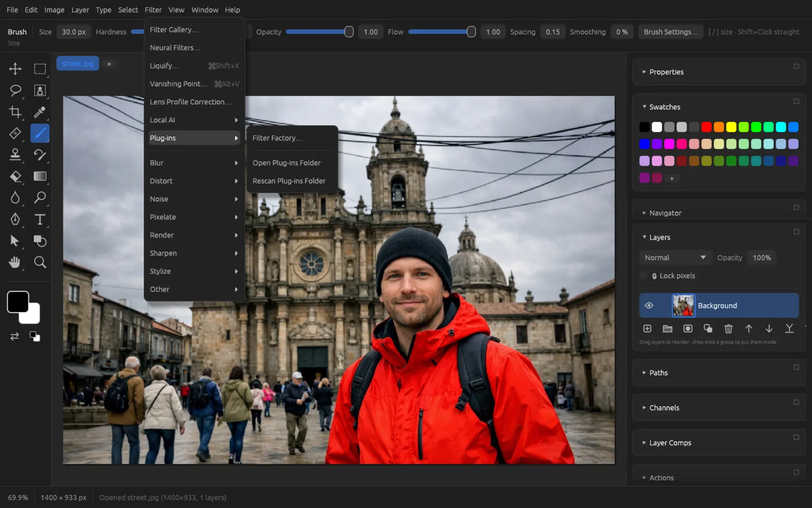Click the Brush Settings button
812x508 pixels.
coord(671,32)
